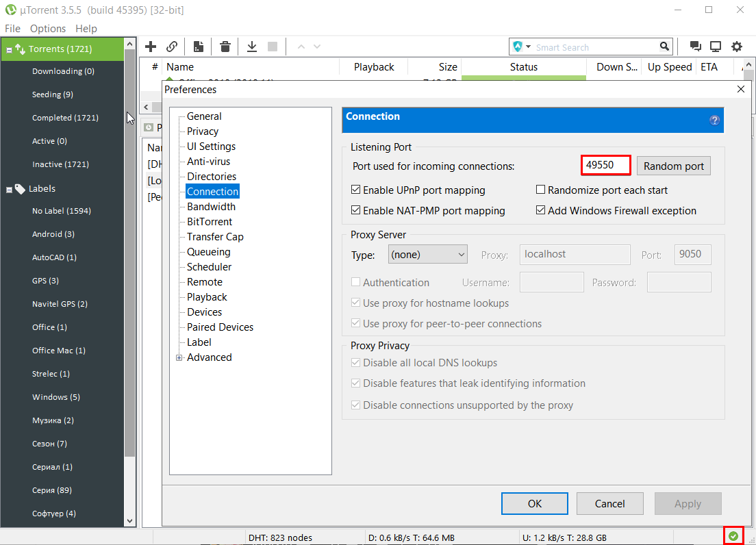Click Cancel in Preferences dialog
The width and height of the screenshot is (756, 545).
[x=610, y=503]
